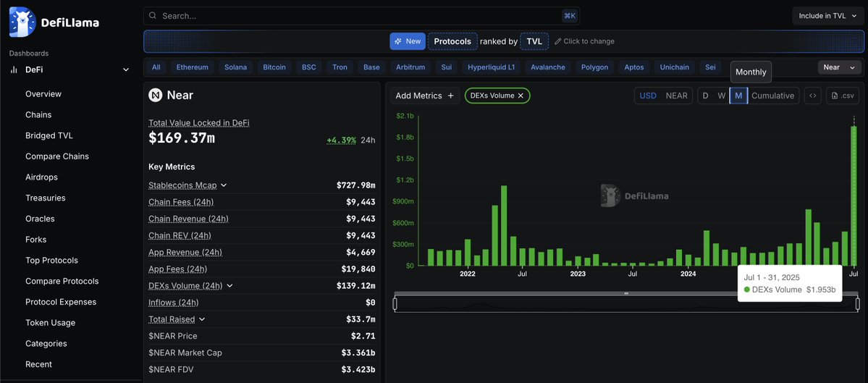Image resolution: width=868 pixels, height=383 pixels.
Task: Download chart data as .csv
Action: (x=843, y=96)
